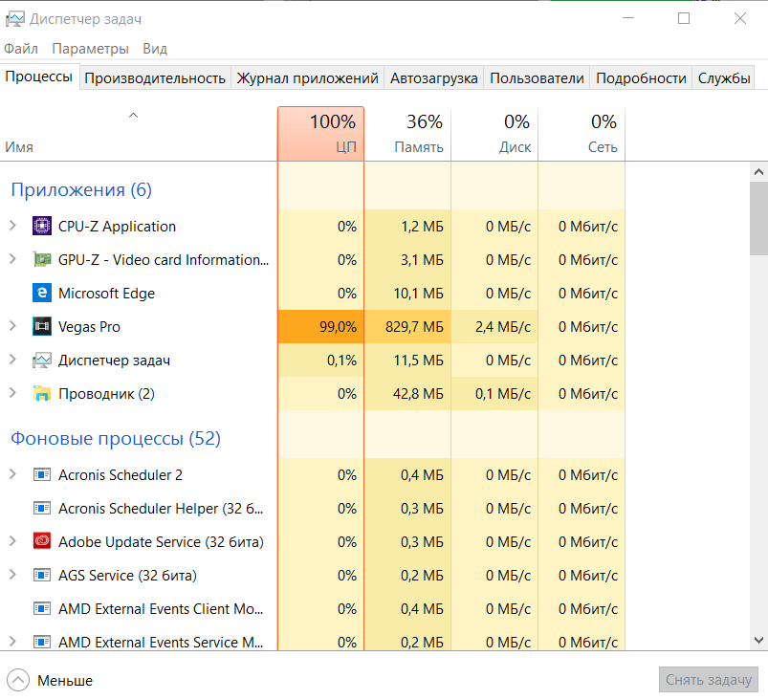The width and height of the screenshot is (768, 700).
Task: Select the Процессы tab
Action: click(39, 77)
